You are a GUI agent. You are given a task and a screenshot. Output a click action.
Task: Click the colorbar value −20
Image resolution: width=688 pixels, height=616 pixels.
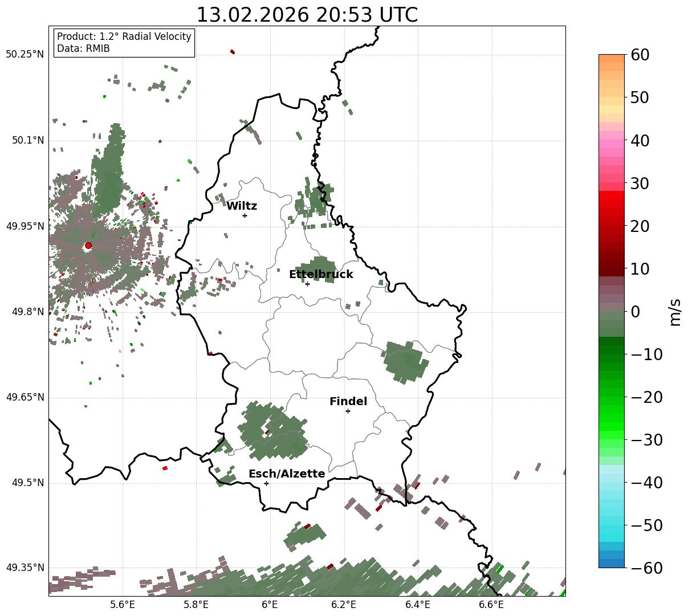(646, 397)
